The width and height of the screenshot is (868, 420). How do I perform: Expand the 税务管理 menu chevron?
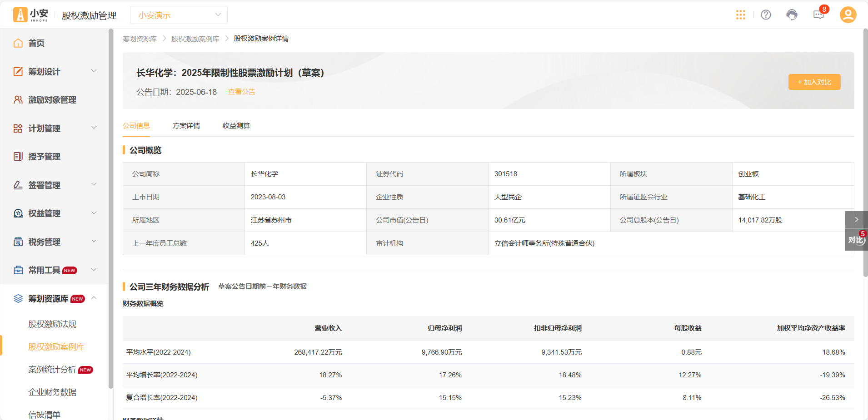coord(94,241)
